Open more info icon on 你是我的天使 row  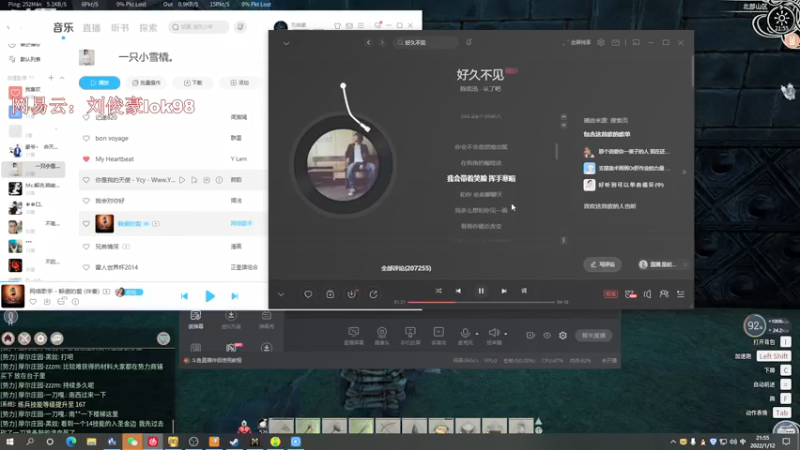point(219,180)
